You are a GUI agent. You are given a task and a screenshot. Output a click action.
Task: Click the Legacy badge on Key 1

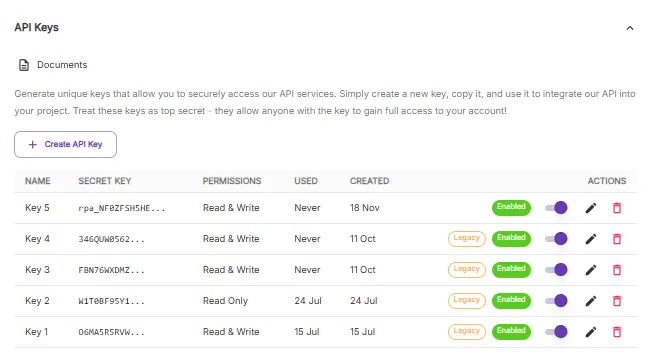point(466,331)
